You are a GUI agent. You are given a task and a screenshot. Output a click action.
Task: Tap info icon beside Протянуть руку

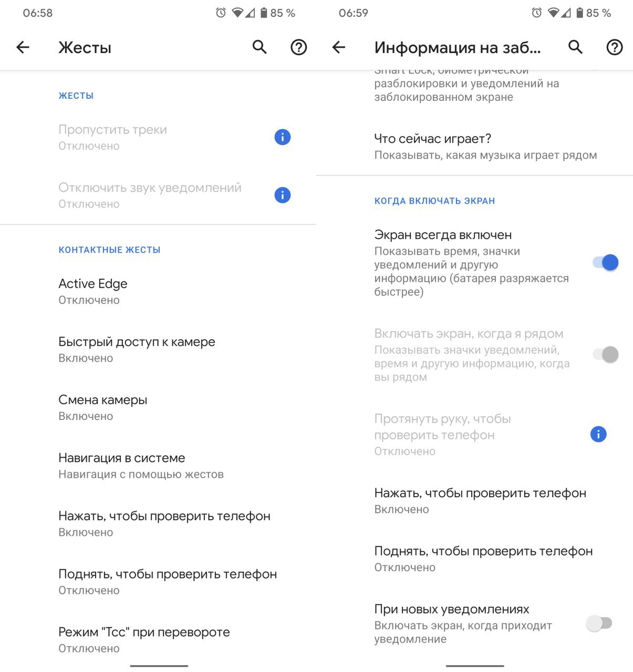[598, 434]
